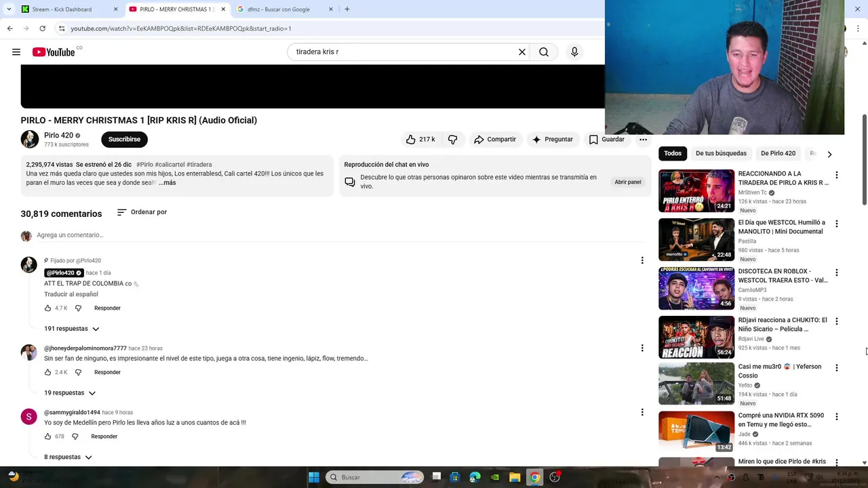
Task: Dislike the PIRLO video
Action: [453, 139]
